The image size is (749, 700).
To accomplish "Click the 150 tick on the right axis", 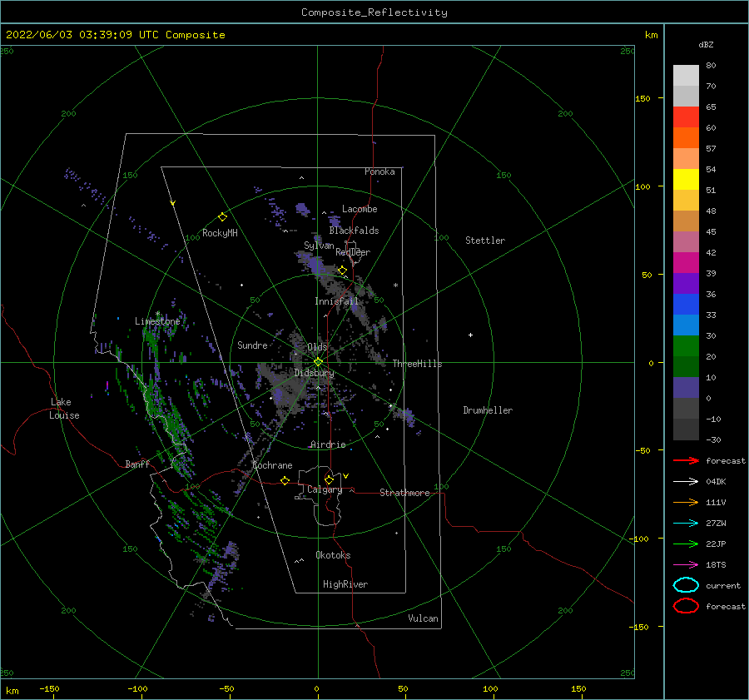I will pyautogui.click(x=642, y=98).
